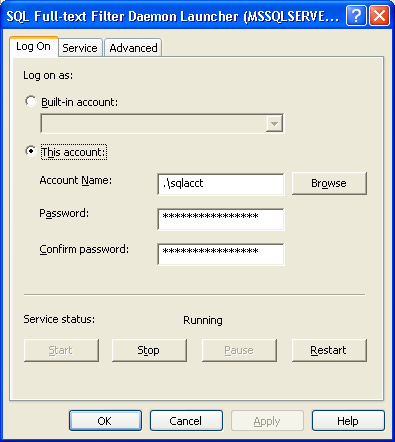Click the question mark help icon in title bar

coord(356,16)
